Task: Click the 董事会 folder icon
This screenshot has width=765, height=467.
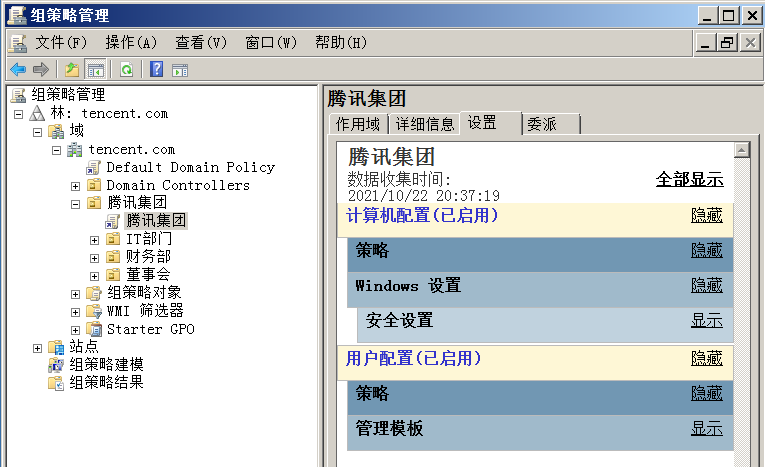Action: click(x=113, y=275)
